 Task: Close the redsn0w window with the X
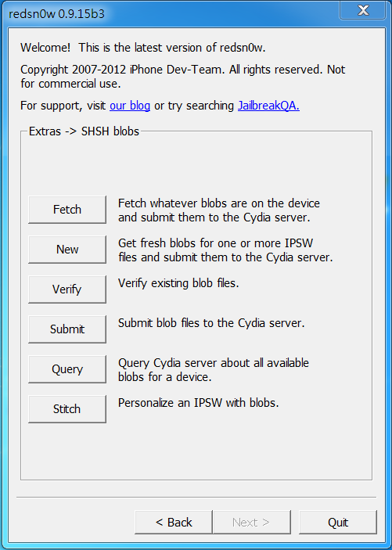pos(362,10)
